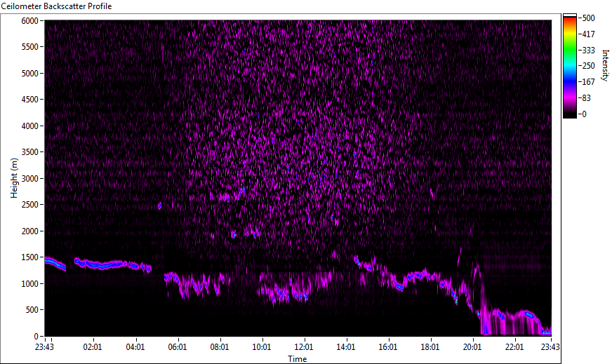Click the Intensity legend title

coord(605,65)
